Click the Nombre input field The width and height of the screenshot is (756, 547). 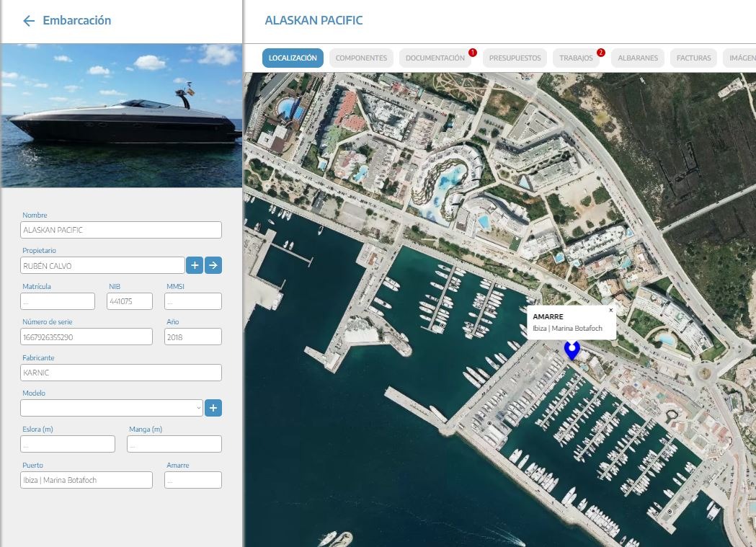(x=121, y=230)
